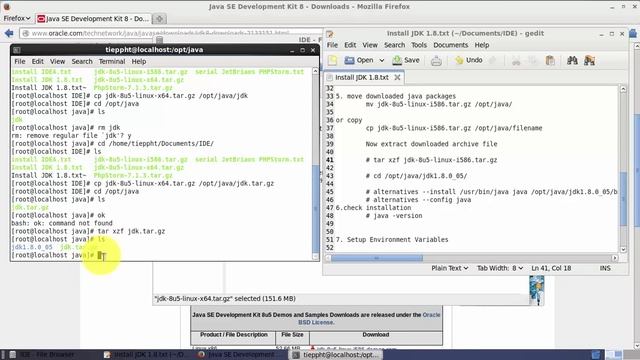Click gedit vertical scrollbar down arrow
Image resolution: width=640 pixels, height=360 pixels.
pos(623,249)
